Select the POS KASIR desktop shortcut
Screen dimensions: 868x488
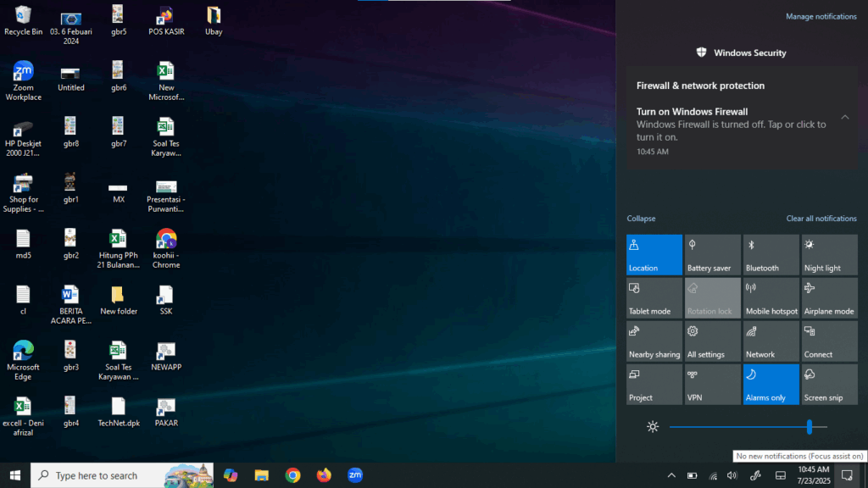point(166,21)
